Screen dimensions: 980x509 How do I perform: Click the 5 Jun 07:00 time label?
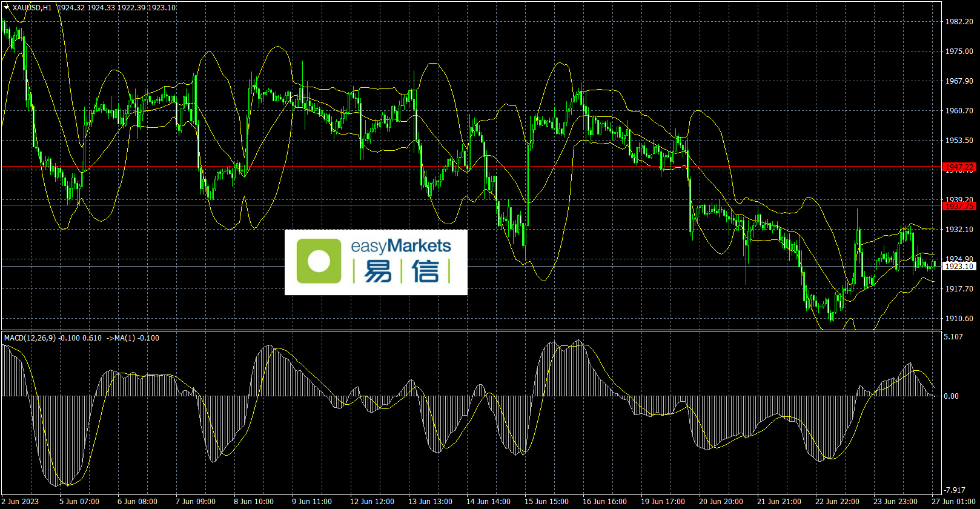pyautogui.click(x=79, y=502)
